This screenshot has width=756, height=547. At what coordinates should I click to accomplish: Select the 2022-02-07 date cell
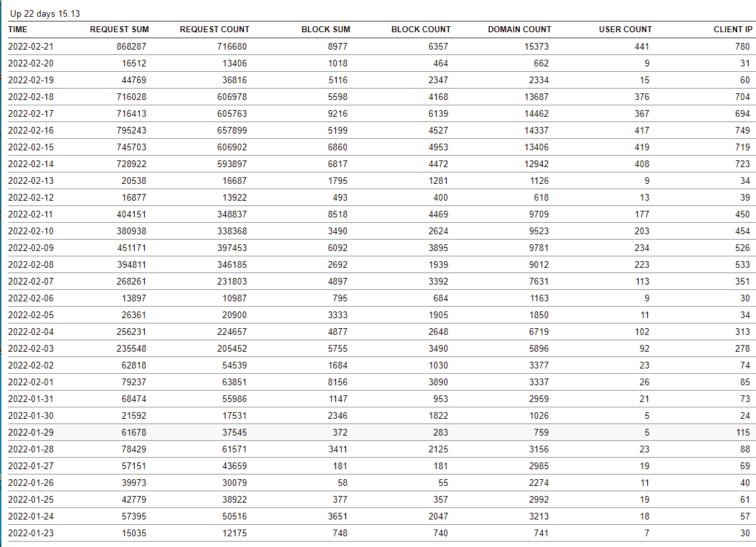click(31, 281)
